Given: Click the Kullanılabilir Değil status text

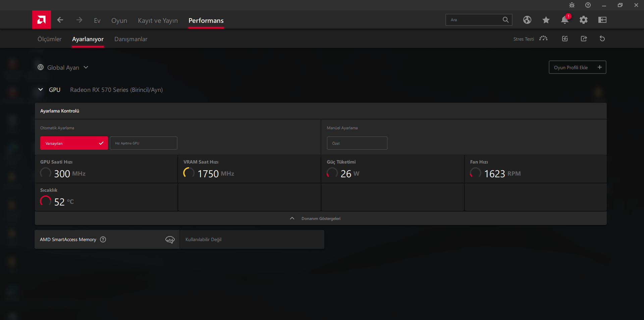Looking at the screenshot, I should tap(203, 239).
